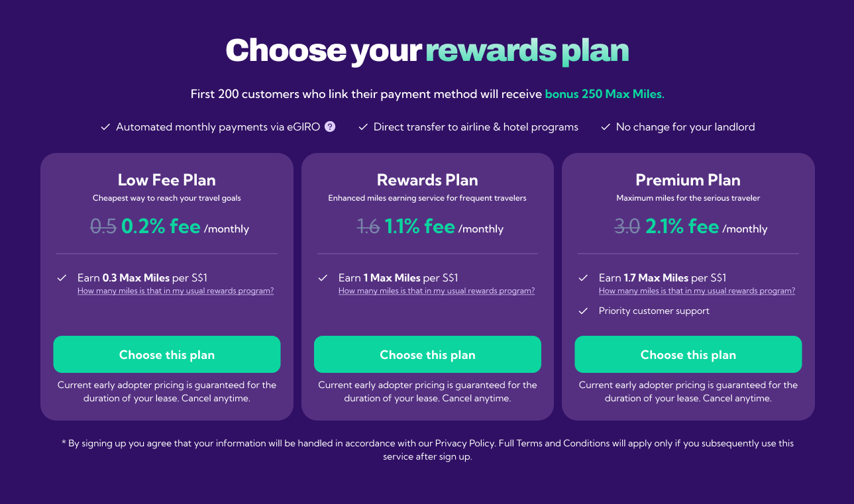Select the Premium Plan heading
The image size is (854, 504).
pyautogui.click(x=688, y=180)
